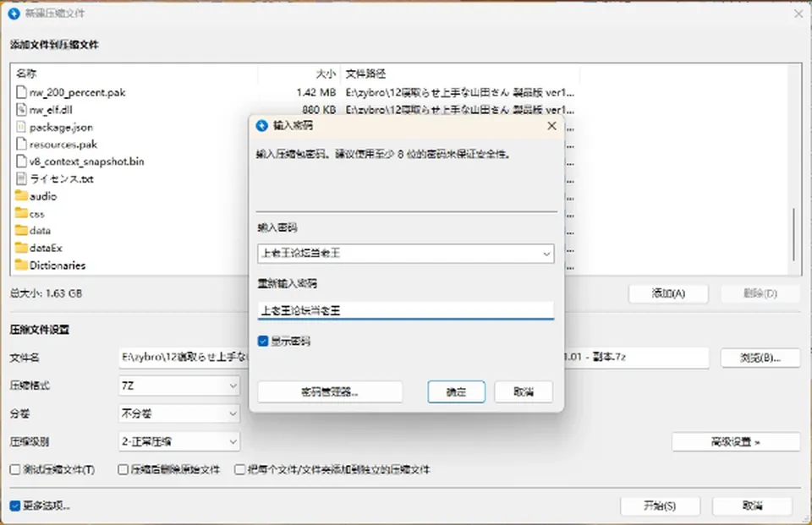Click the 添加(A) button

668,293
